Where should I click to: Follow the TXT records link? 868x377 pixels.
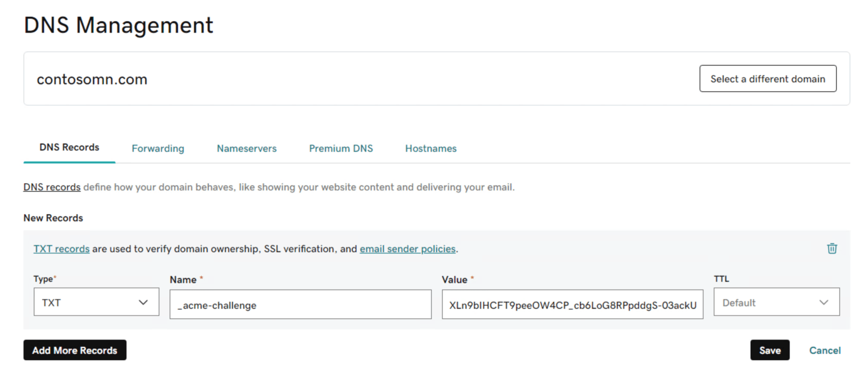62,249
